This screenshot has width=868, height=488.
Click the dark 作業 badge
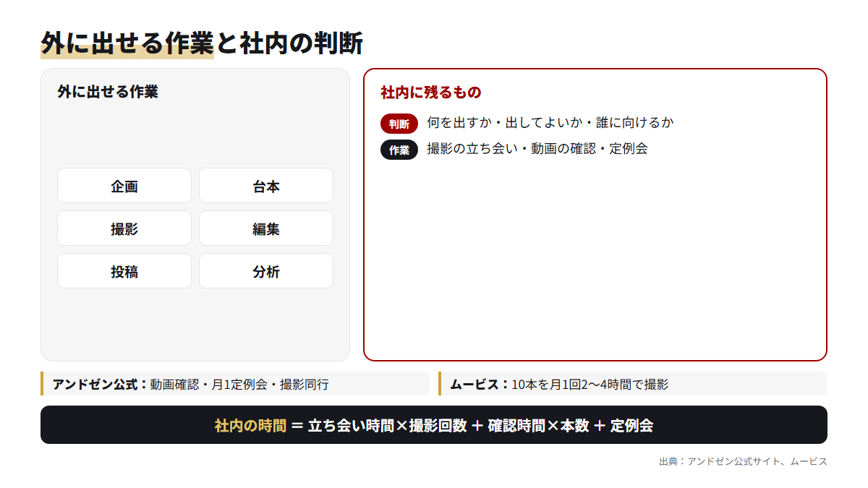pyautogui.click(x=399, y=150)
